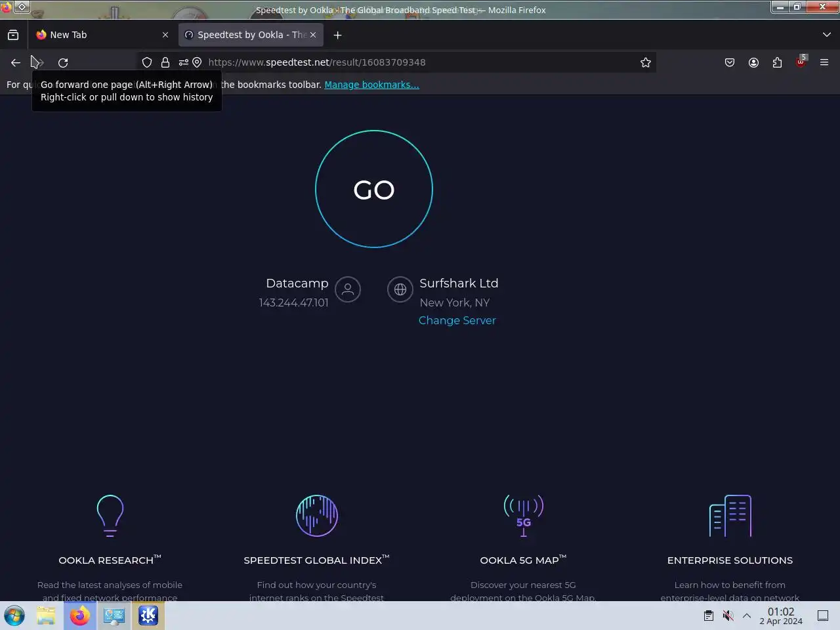Open the Start menu on the taskbar
This screenshot has height=630, width=840.
coord(14,616)
